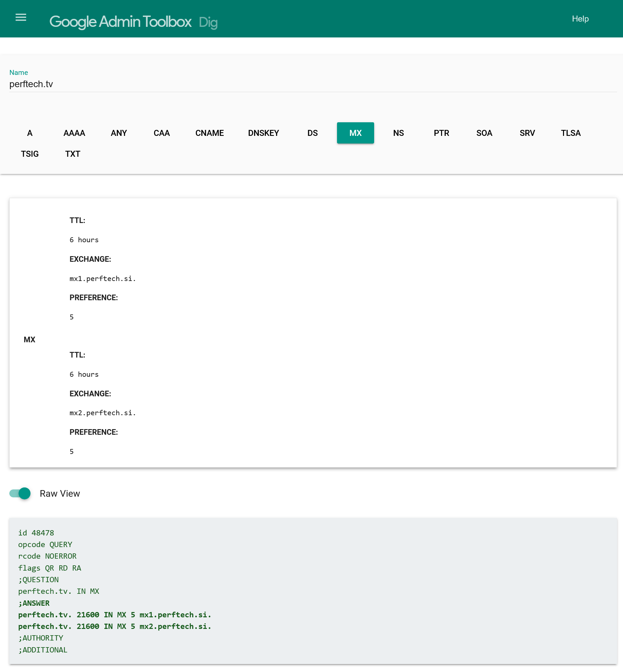Select the SRV record type

tap(527, 133)
